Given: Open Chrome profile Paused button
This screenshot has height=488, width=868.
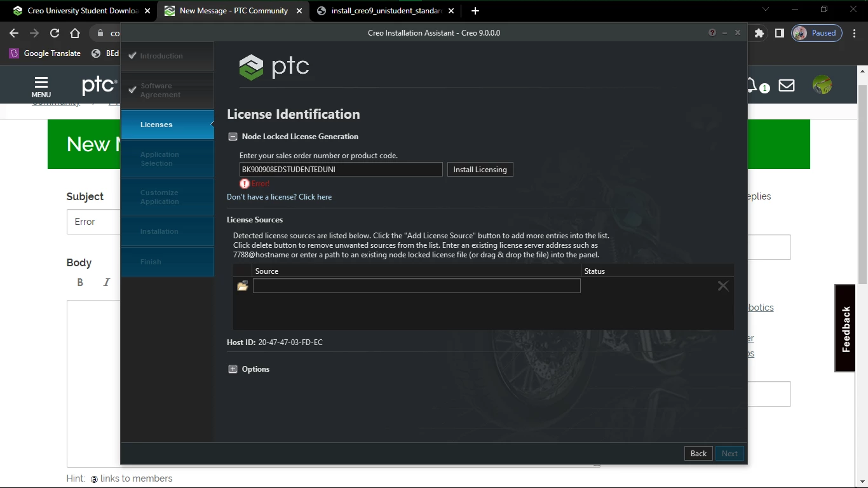Looking at the screenshot, I should point(817,33).
